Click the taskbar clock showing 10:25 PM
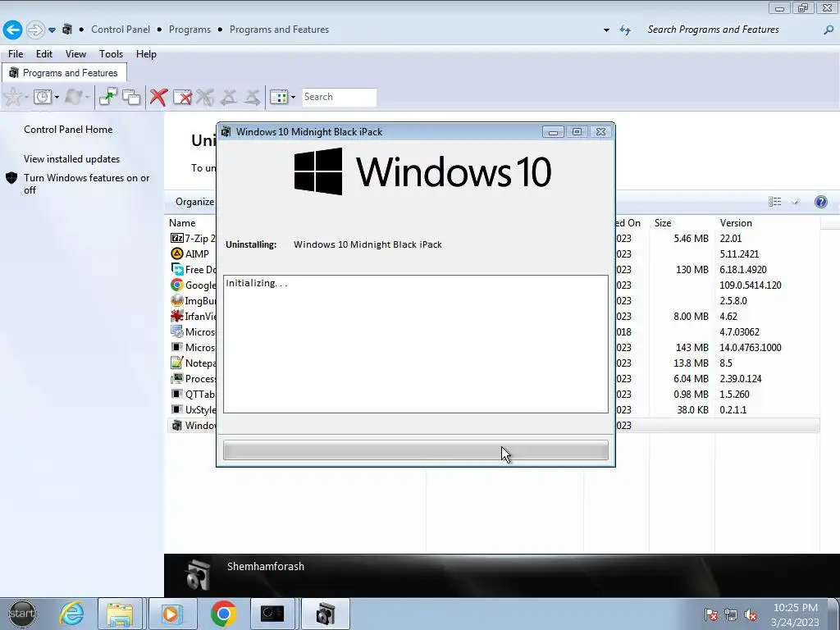This screenshot has width=840, height=630. coord(796,614)
